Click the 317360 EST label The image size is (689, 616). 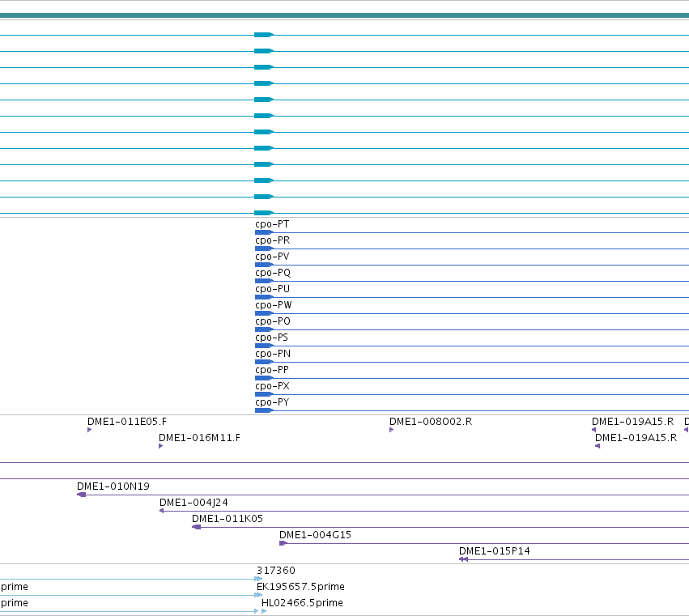click(276, 571)
